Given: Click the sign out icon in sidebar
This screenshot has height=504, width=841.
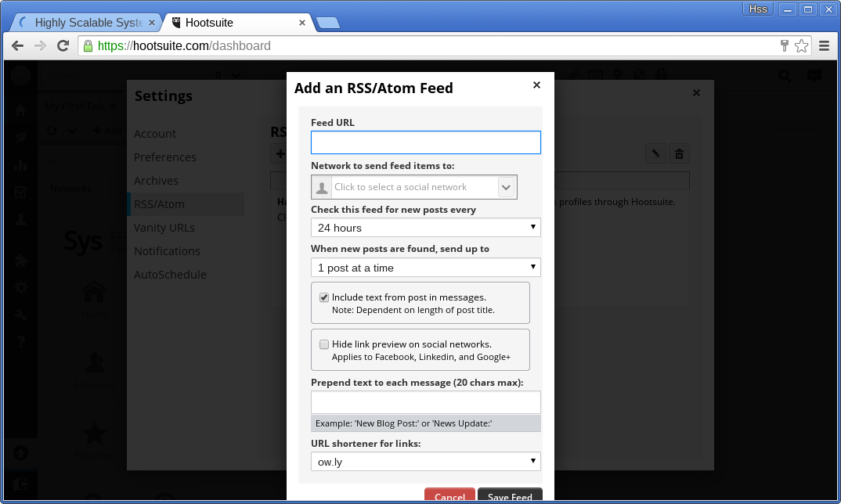Looking at the screenshot, I should click(20, 484).
